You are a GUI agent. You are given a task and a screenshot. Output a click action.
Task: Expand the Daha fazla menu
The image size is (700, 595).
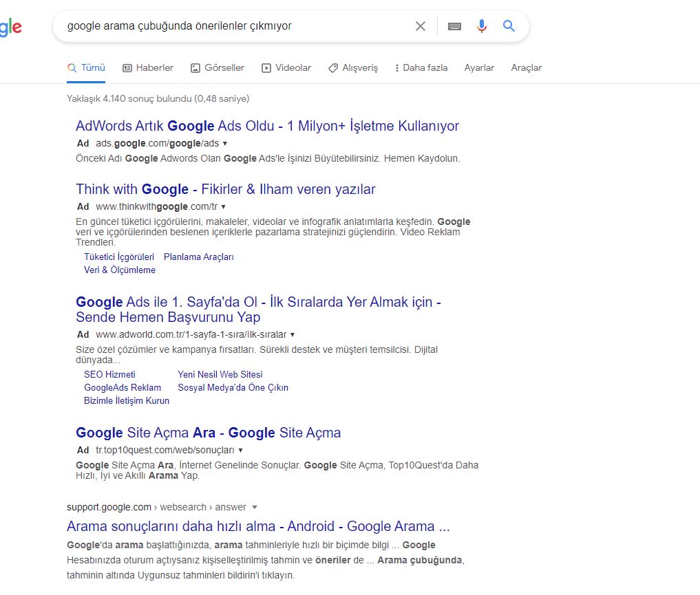(421, 68)
